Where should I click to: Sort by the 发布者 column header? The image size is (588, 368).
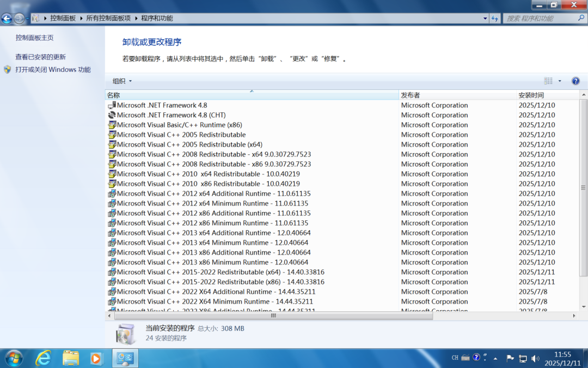tap(457, 95)
